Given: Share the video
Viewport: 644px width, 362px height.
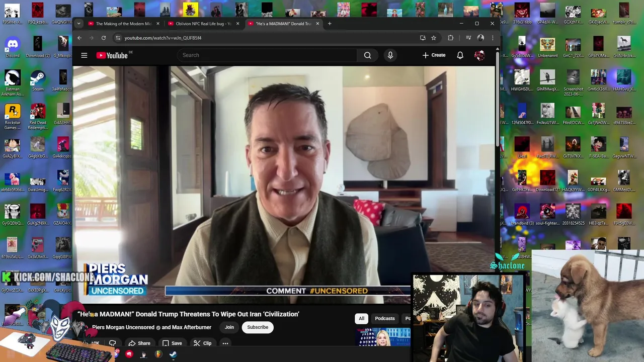Looking at the screenshot, I should (139, 343).
